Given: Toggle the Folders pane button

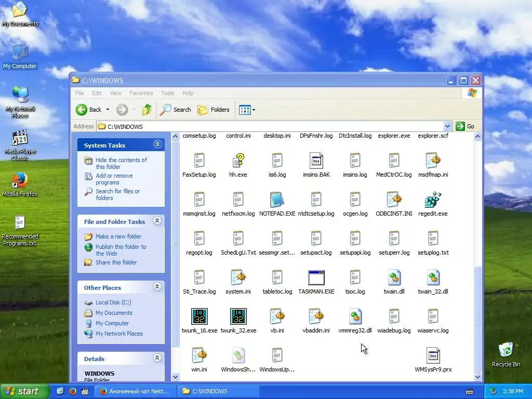Looking at the screenshot, I should click(x=214, y=110).
